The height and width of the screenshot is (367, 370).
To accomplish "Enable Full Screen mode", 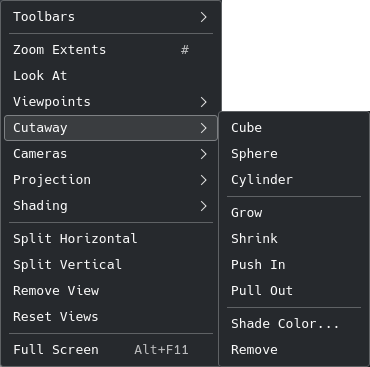I will pos(111,350).
